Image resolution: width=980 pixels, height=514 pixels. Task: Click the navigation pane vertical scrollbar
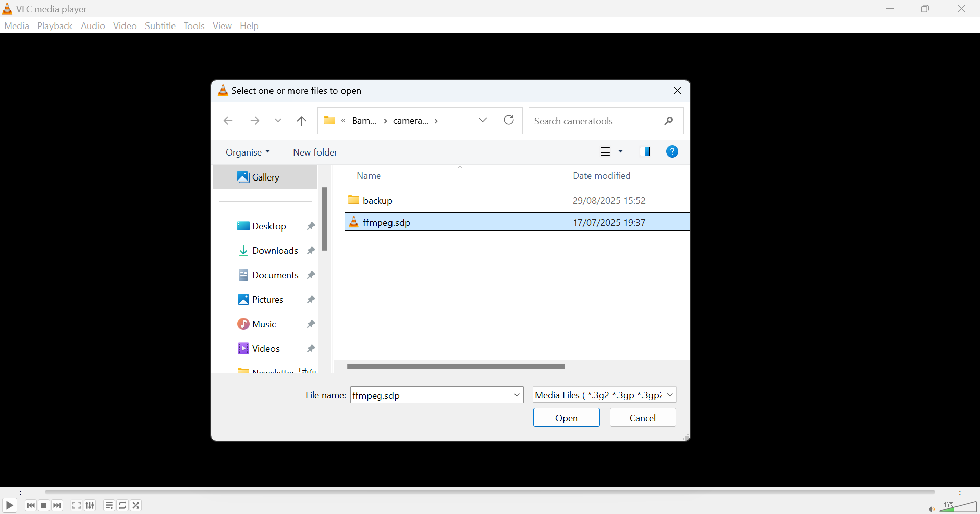324,219
